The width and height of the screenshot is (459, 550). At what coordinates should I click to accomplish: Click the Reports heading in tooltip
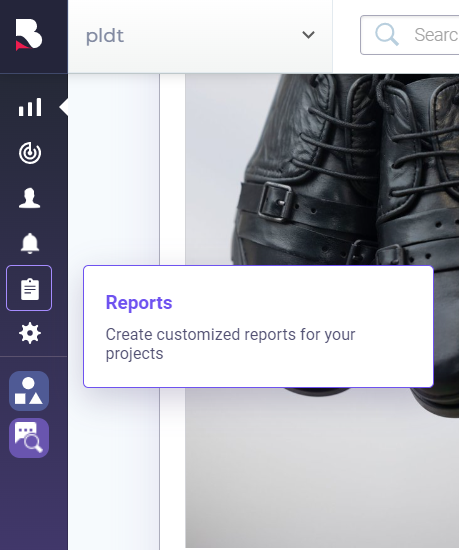tap(139, 302)
